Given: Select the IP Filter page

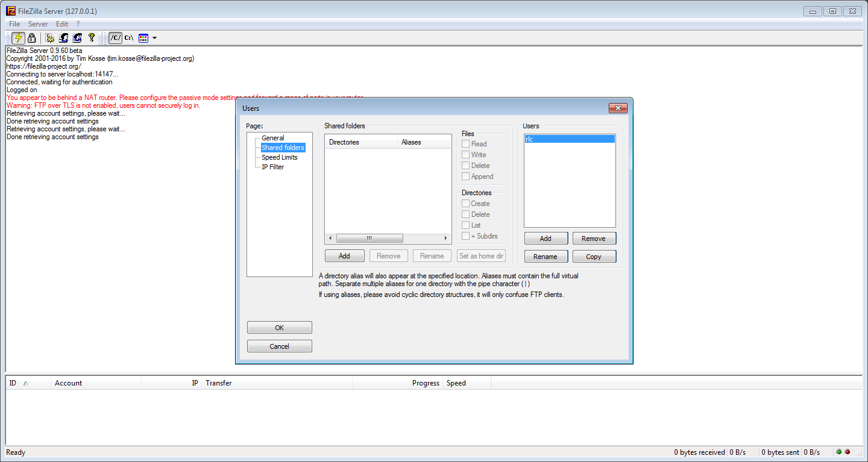Looking at the screenshot, I should pos(272,167).
